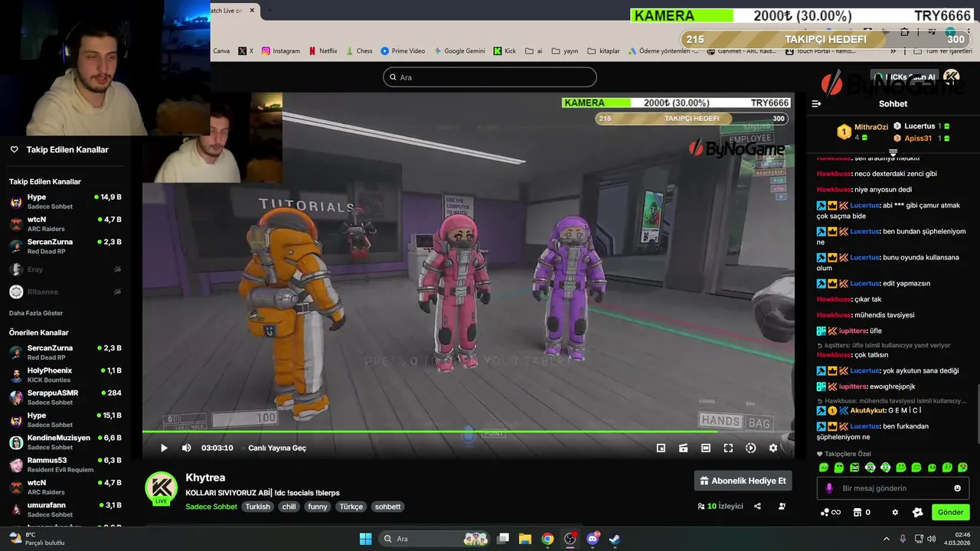
Task: Seek on the green video progress bar
Action: click(x=468, y=432)
